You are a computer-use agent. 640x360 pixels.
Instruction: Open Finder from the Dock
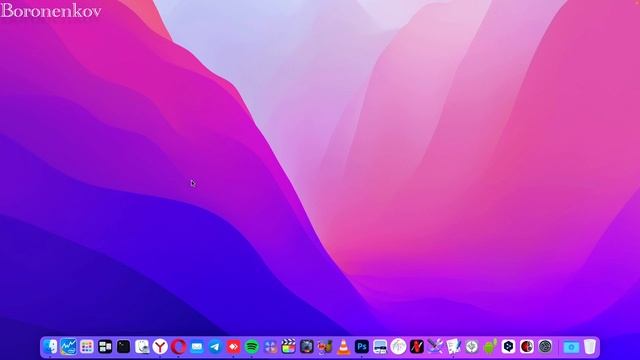[50, 347]
